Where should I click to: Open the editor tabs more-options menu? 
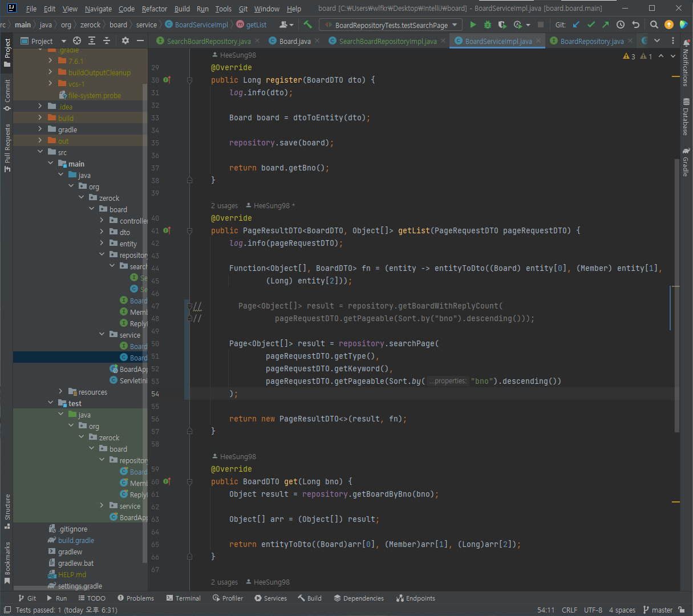pos(673,40)
